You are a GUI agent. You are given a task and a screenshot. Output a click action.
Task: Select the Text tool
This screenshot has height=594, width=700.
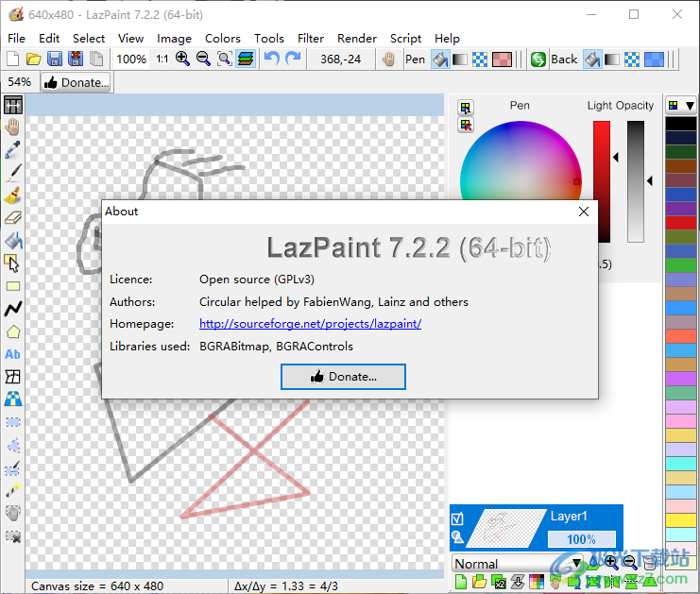pos(13,354)
